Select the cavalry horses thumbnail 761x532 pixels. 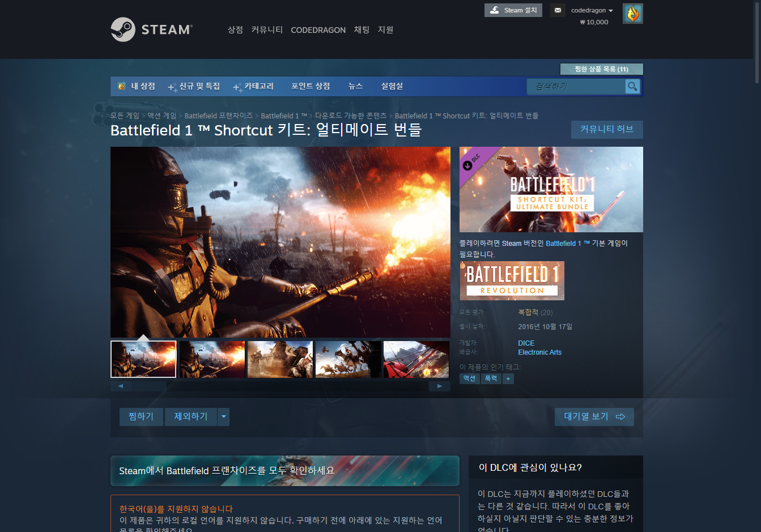[348, 359]
